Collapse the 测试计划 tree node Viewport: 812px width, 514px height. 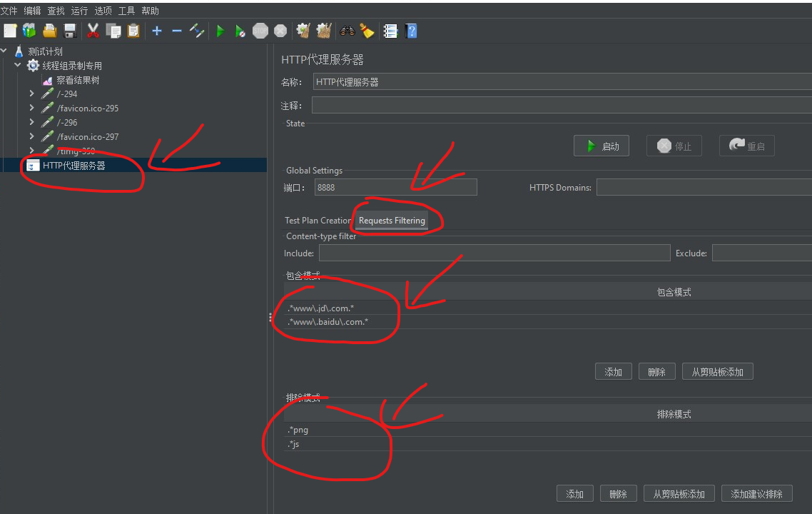point(4,51)
